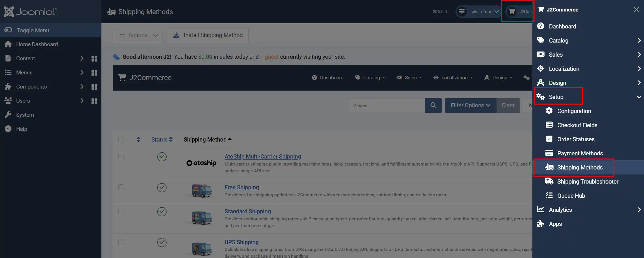The height and width of the screenshot is (258, 644).
Task: Expand Sales submenu in side panel
Action: point(639,55)
